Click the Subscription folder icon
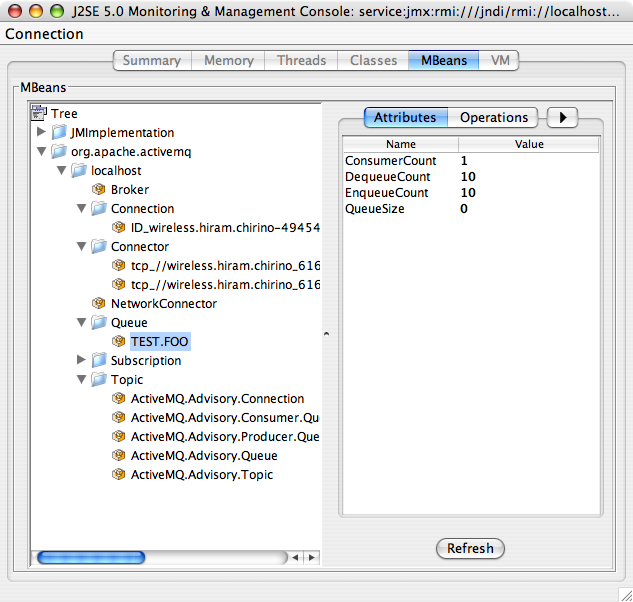The height and width of the screenshot is (602, 633). pyautogui.click(x=99, y=361)
